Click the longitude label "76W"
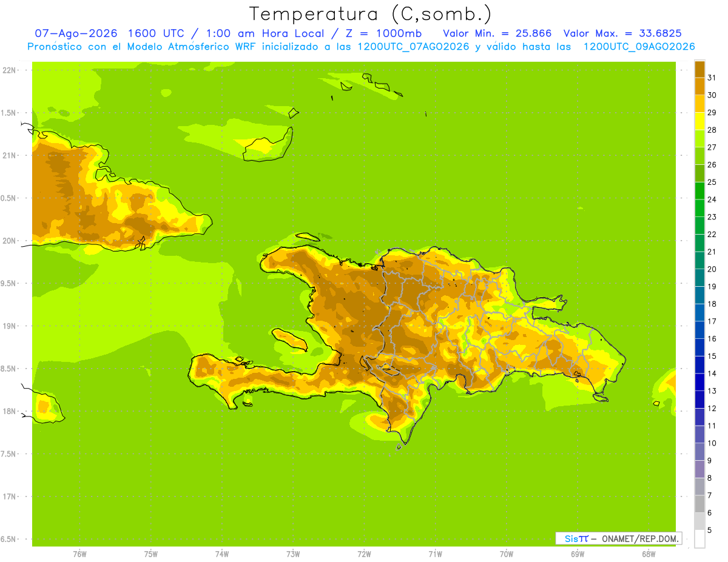728x562 pixels. click(79, 554)
